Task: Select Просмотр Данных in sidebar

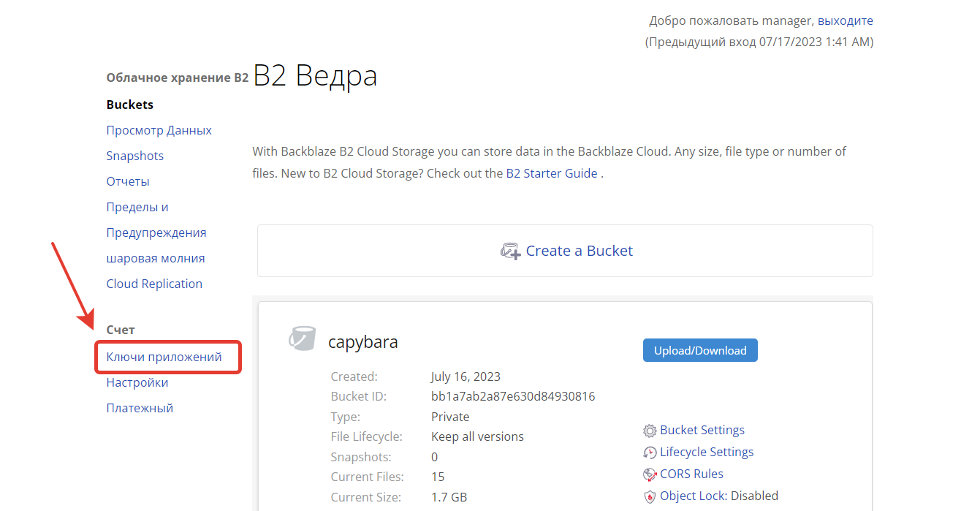Action: click(x=159, y=130)
